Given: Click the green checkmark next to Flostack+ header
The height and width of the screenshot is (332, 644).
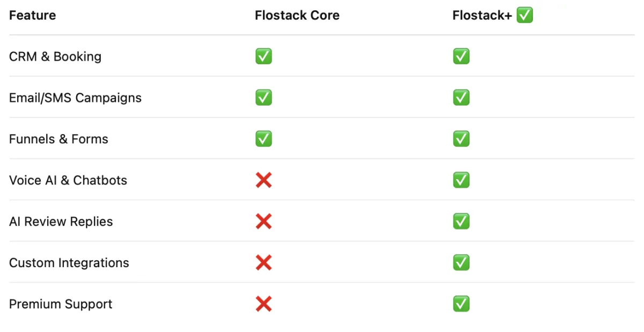Looking at the screenshot, I should 524,15.
